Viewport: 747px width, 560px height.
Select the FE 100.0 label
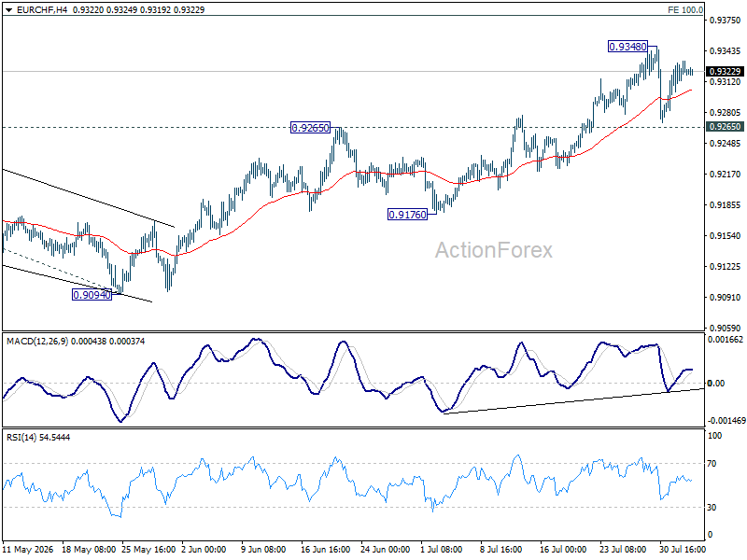685,10
